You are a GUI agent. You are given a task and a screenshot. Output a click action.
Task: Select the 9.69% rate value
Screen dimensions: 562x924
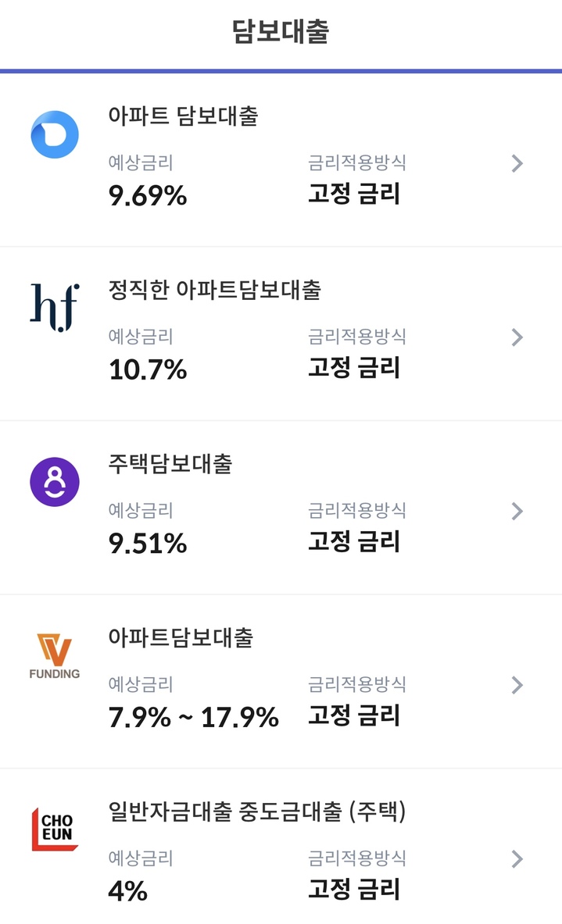pyautogui.click(x=149, y=196)
